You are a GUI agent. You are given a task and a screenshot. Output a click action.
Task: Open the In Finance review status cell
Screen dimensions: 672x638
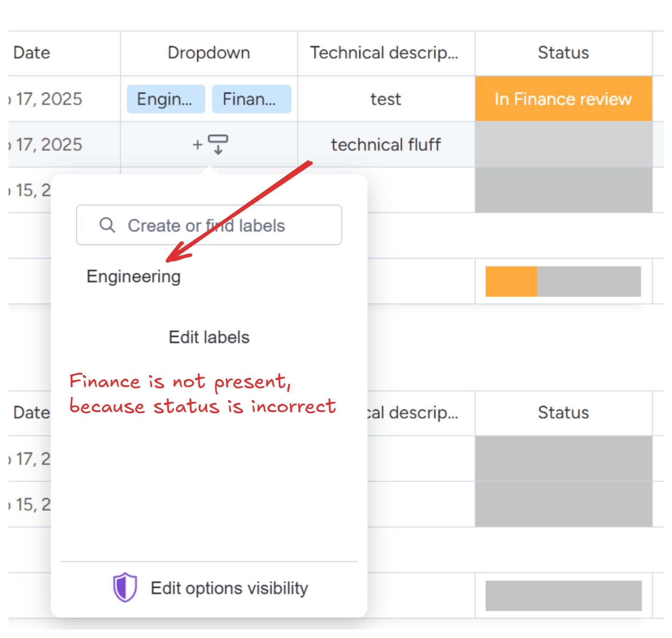tap(563, 99)
